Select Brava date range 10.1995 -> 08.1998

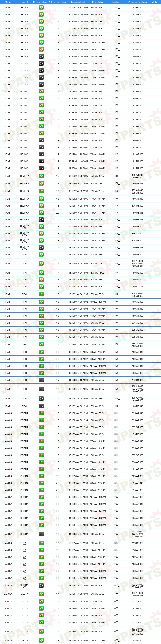(x=78, y=29)
